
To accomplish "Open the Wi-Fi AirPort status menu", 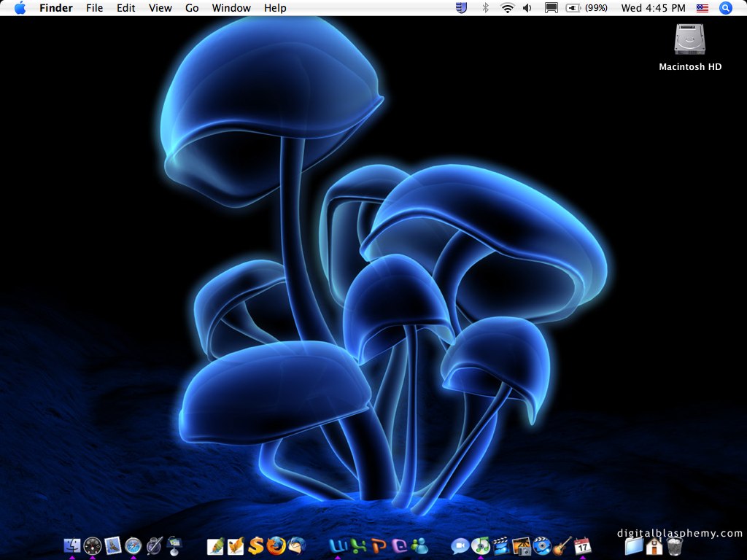I will pos(507,8).
